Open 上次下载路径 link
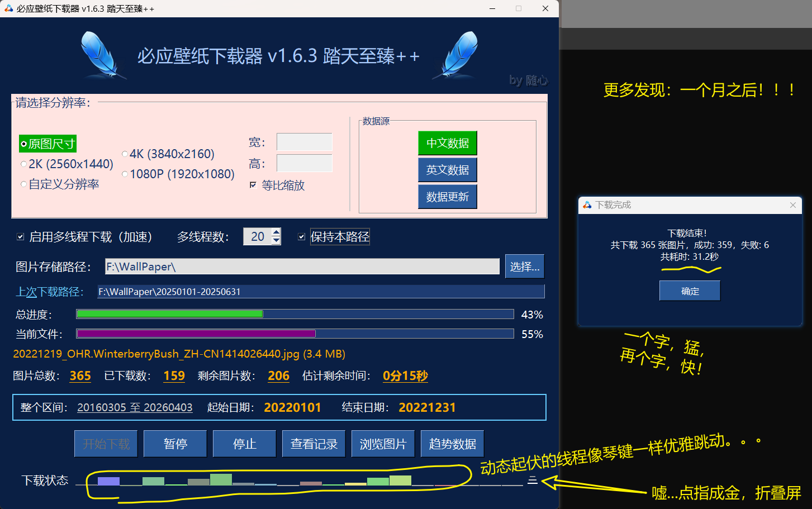 pos(49,292)
